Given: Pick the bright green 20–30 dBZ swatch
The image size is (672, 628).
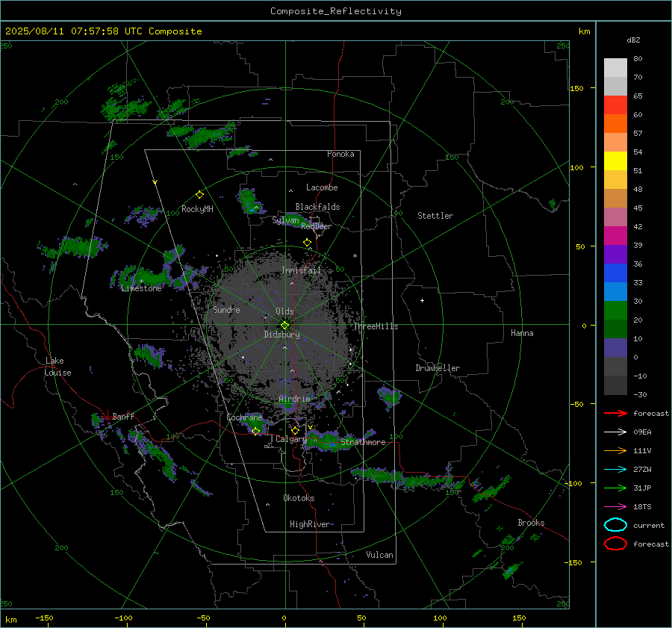Looking at the screenshot, I should 615,311.
